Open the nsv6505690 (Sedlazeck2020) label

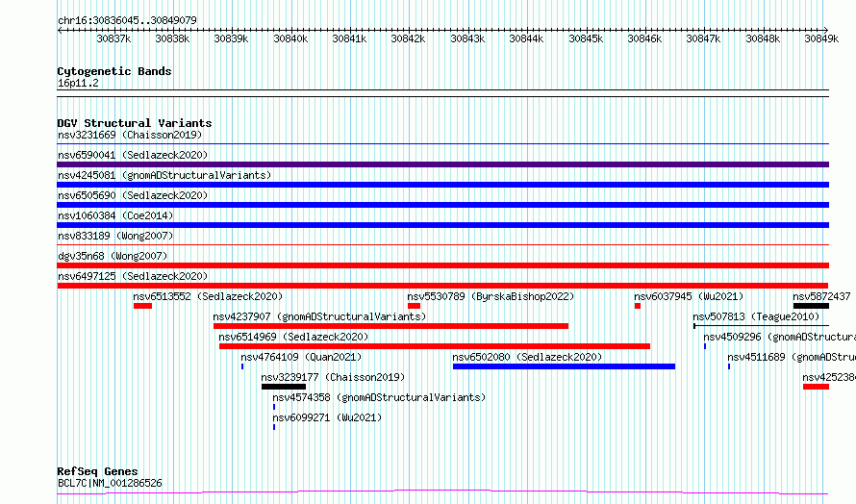(x=133, y=195)
